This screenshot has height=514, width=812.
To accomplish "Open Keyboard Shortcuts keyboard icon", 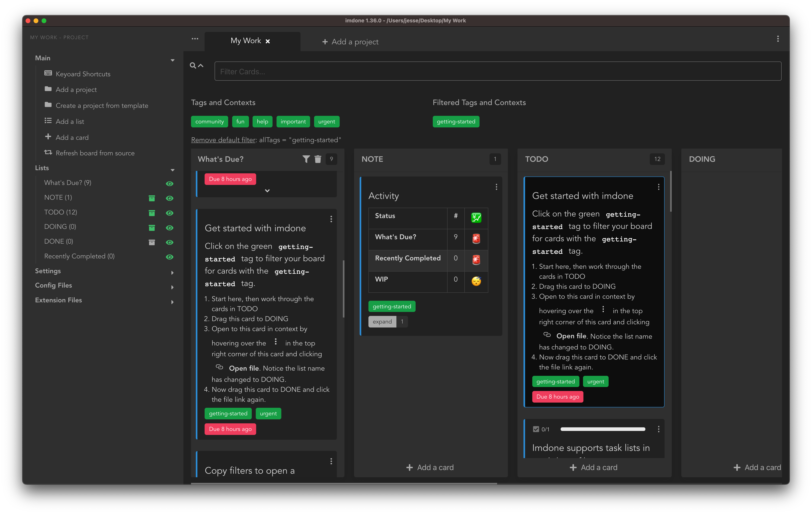I will click(x=48, y=73).
